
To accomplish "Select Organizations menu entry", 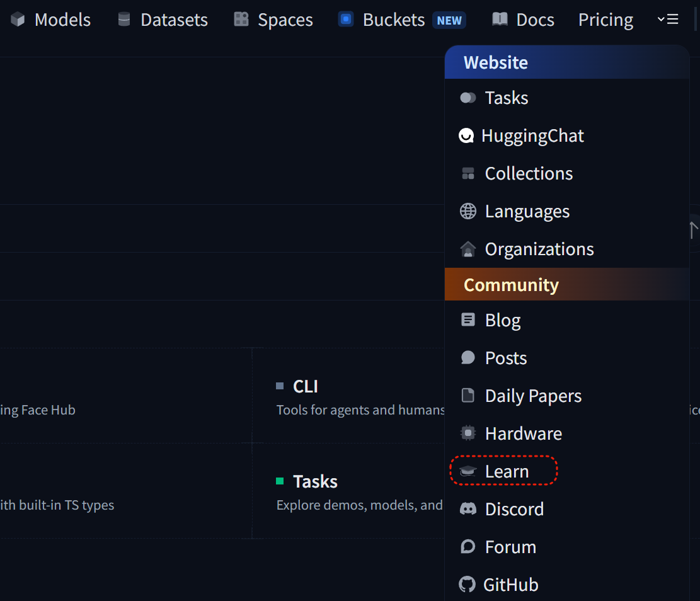I will pos(567,249).
